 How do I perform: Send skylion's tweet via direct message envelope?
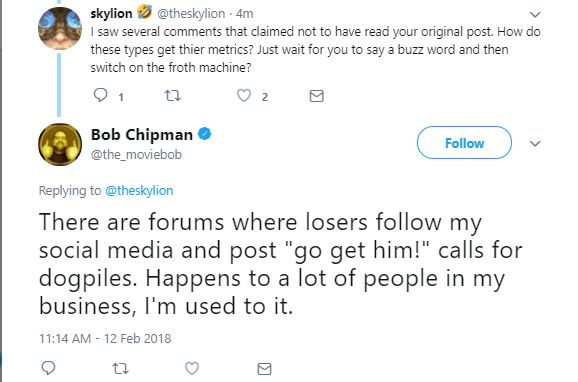point(316,96)
